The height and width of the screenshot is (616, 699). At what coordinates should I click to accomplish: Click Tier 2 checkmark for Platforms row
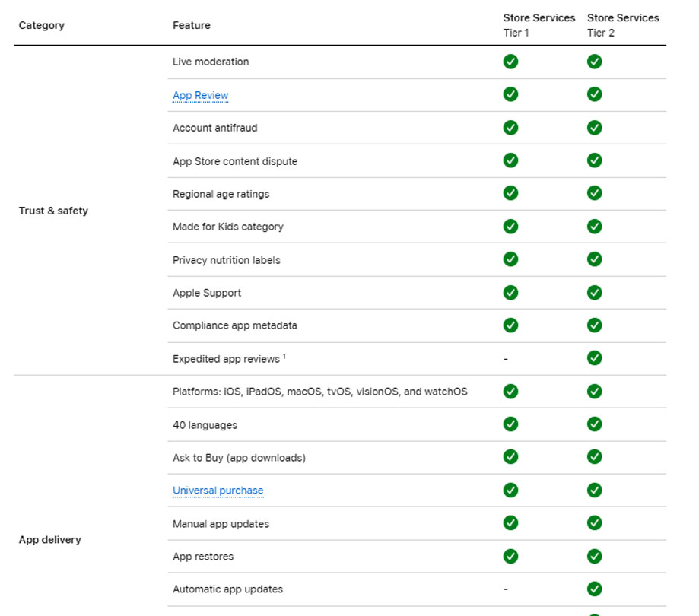tap(594, 392)
